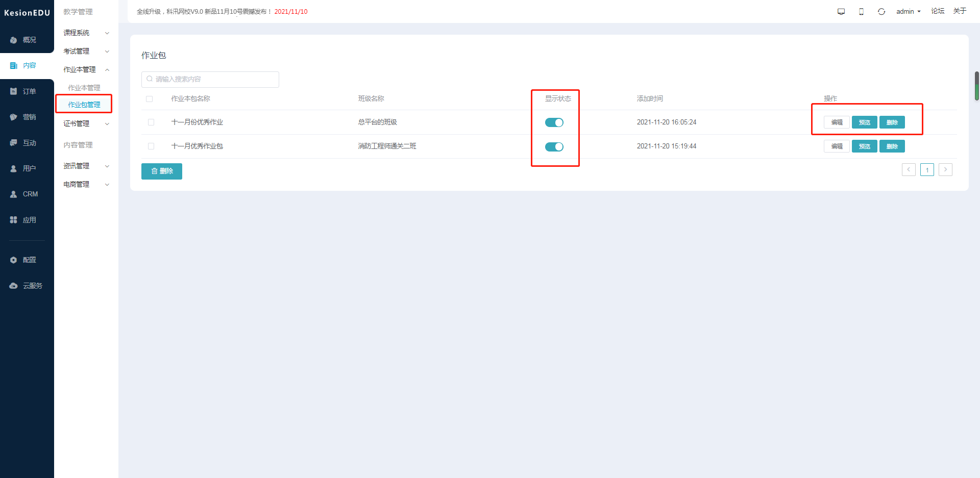Click 删除 for 十一月份优秀作业
Viewport: 980px width, 478px height.
(892, 122)
